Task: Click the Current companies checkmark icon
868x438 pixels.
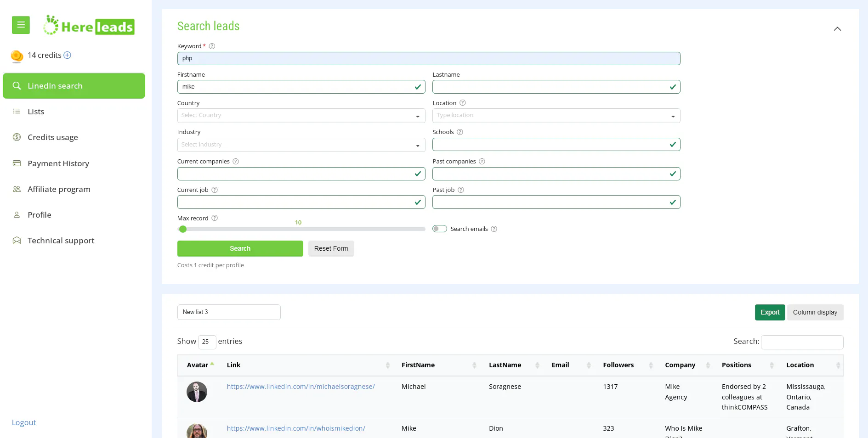Action: [x=418, y=174]
